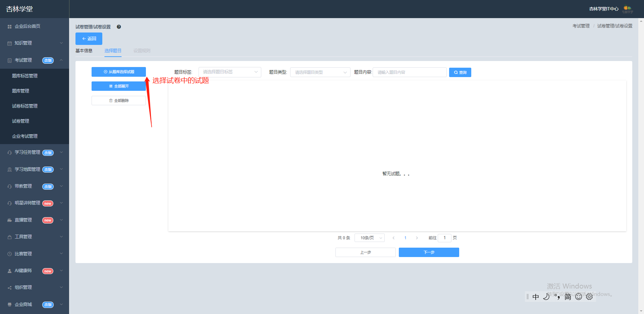This screenshot has height=314, width=644.
Task: Switch to the 选择题目 tab
Action: (113, 51)
